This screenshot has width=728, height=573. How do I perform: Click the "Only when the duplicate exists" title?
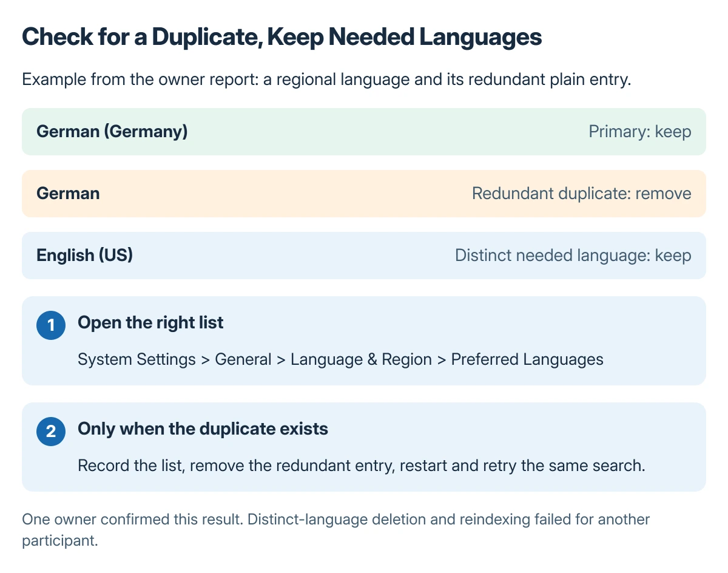click(x=203, y=429)
